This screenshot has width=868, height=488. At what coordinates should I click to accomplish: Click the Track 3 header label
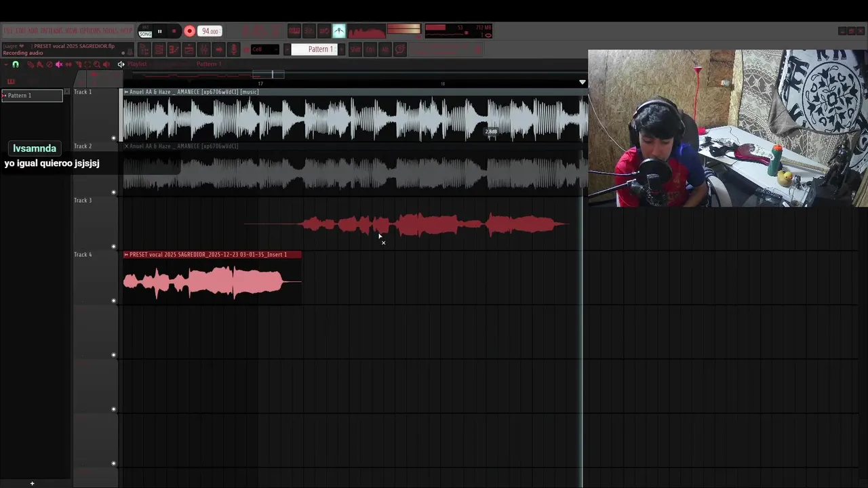click(x=83, y=200)
